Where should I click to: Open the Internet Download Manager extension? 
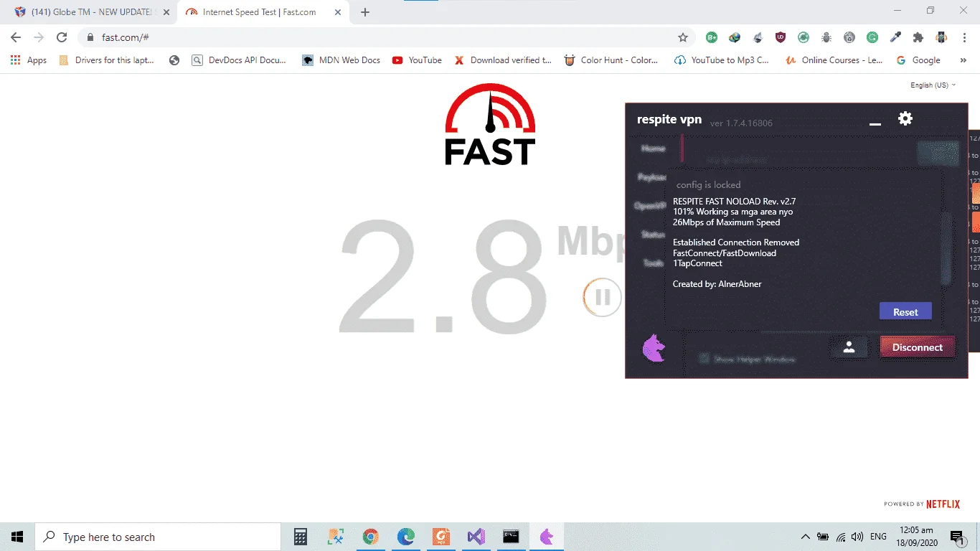coord(735,37)
